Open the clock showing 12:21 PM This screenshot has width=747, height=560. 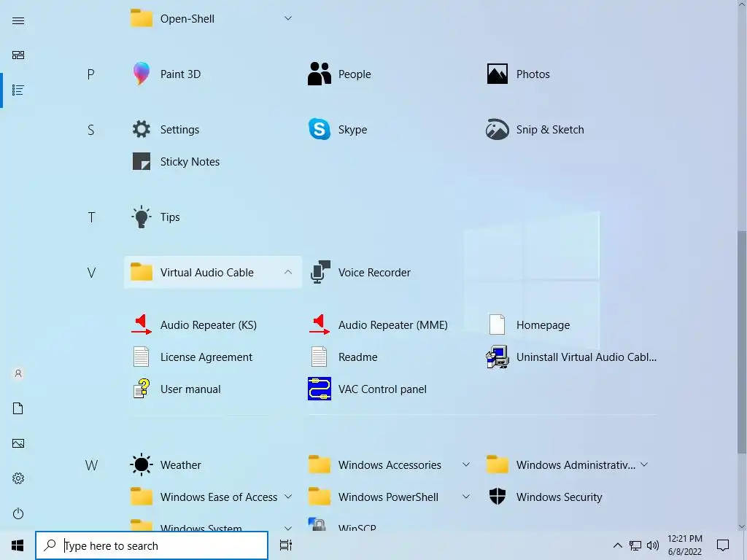coord(684,545)
